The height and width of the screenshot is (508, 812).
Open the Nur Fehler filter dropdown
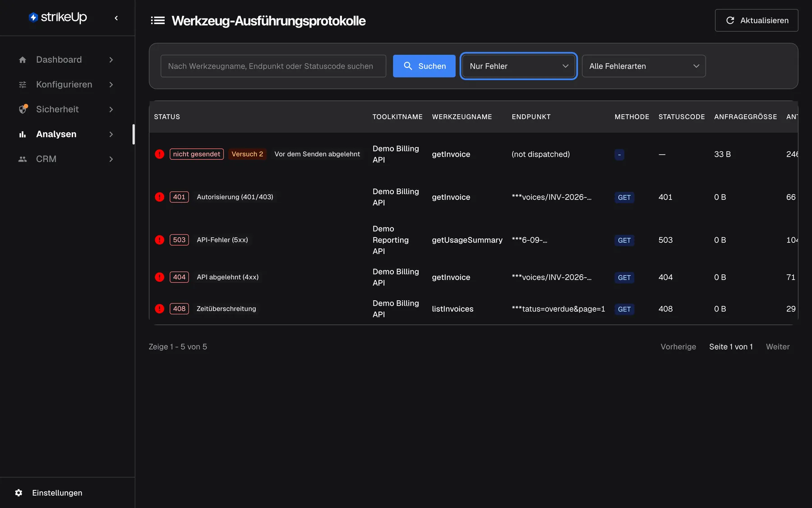tap(519, 66)
